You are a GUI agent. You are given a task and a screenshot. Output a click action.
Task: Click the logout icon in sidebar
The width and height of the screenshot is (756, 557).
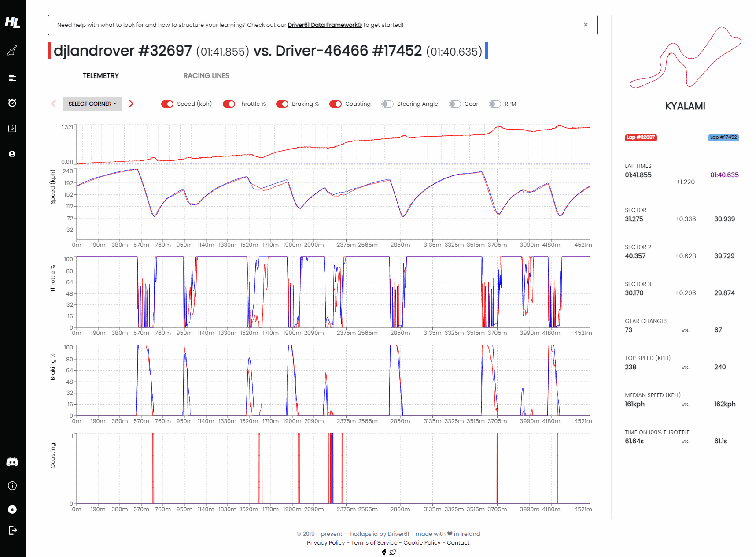[12, 530]
